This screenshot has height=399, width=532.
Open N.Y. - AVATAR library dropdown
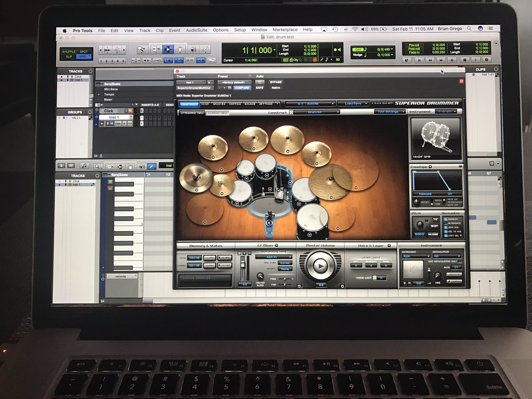[310, 103]
